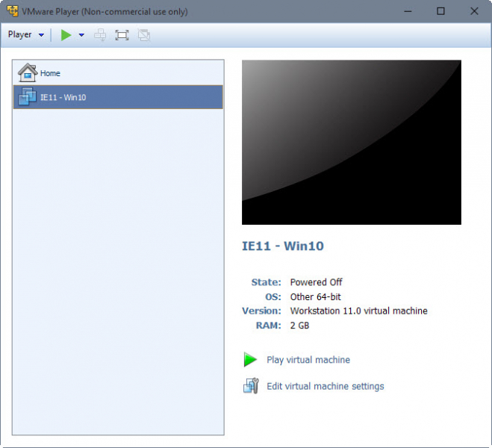Expand the power options dropdown arrow

(x=81, y=35)
